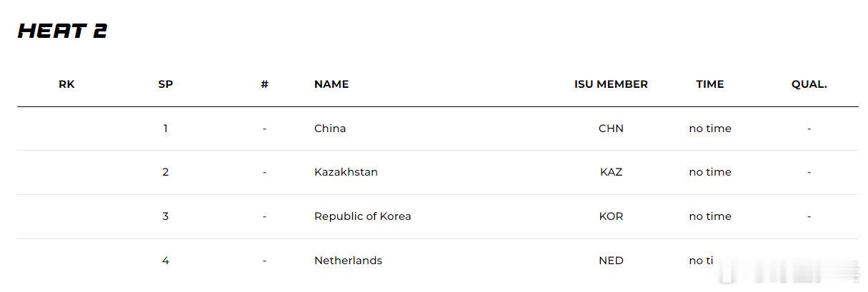This screenshot has width=868, height=292.
Task: Click the TIME column header
Action: (710, 84)
